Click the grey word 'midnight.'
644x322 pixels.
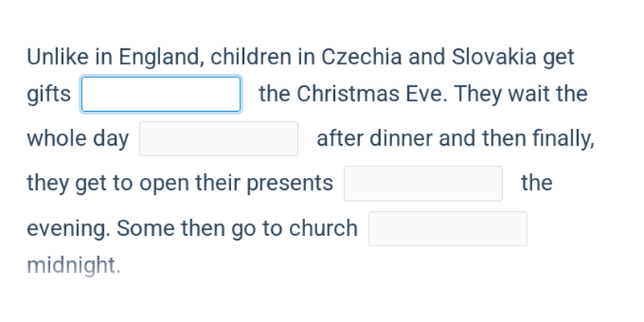[74, 266]
